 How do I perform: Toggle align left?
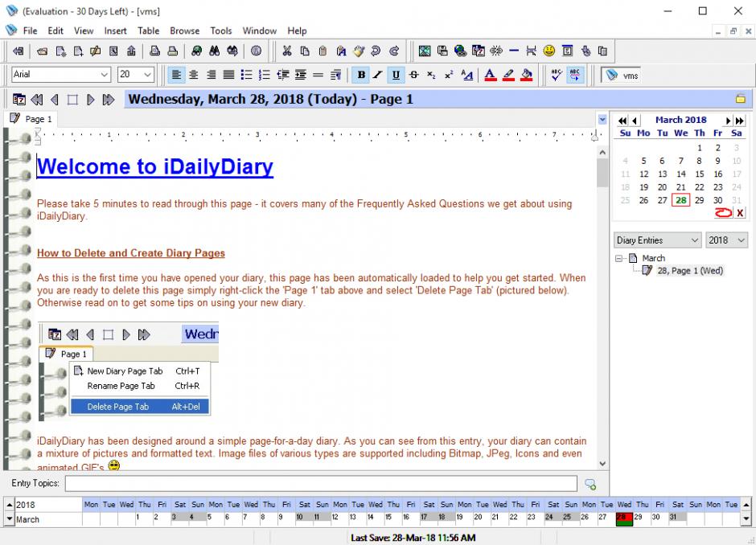point(176,75)
